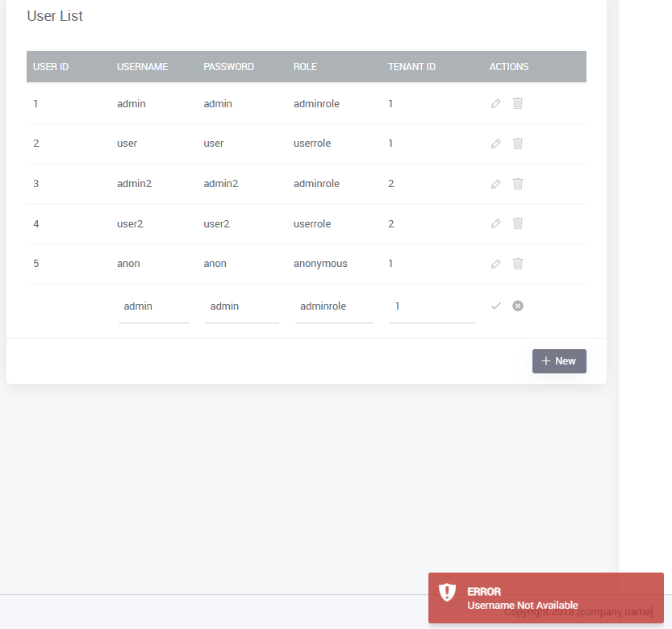Click the Tenant ID field showing 1

(x=432, y=306)
